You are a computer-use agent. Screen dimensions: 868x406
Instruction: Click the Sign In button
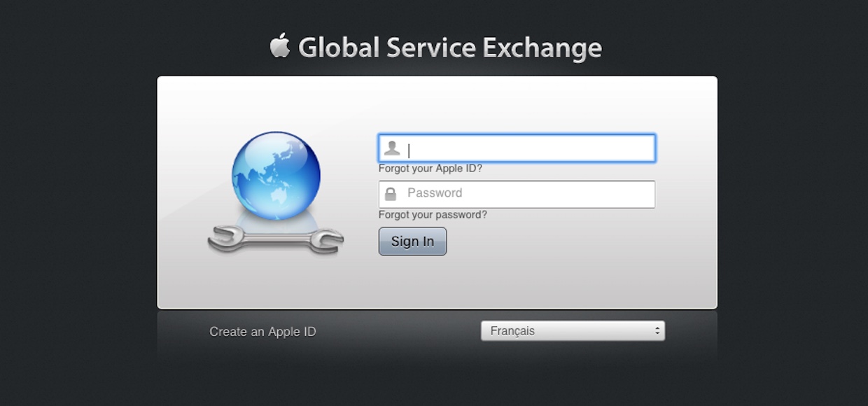pyautogui.click(x=412, y=241)
